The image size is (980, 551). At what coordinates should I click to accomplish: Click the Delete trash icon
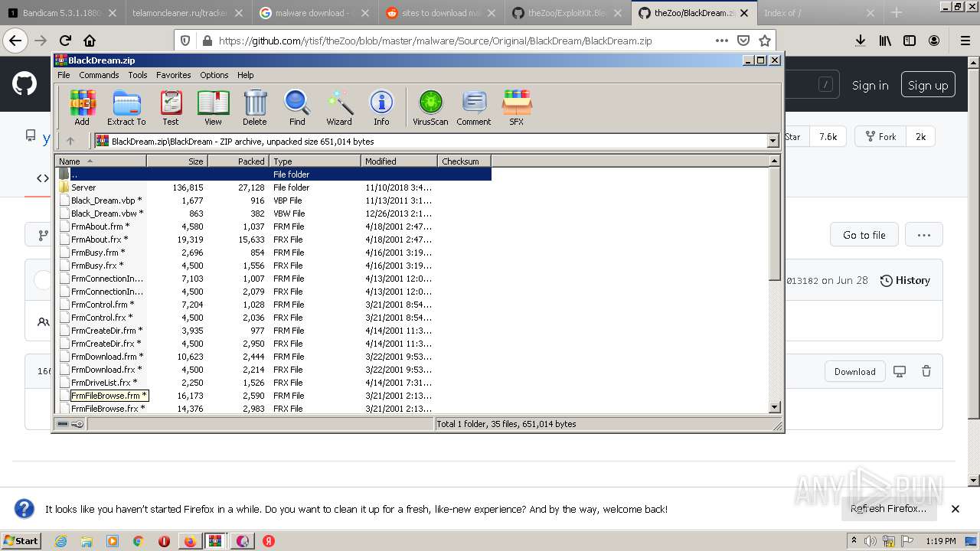pyautogui.click(x=255, y=107)
